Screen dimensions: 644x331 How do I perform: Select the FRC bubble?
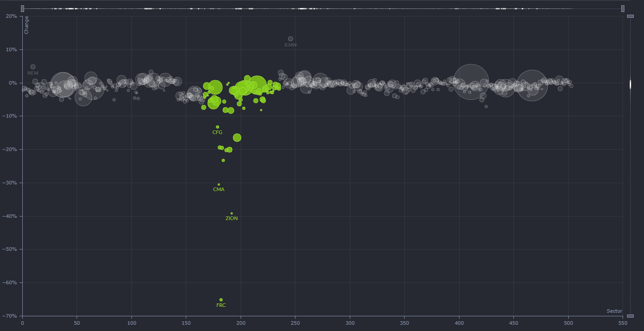coord(221,300)
